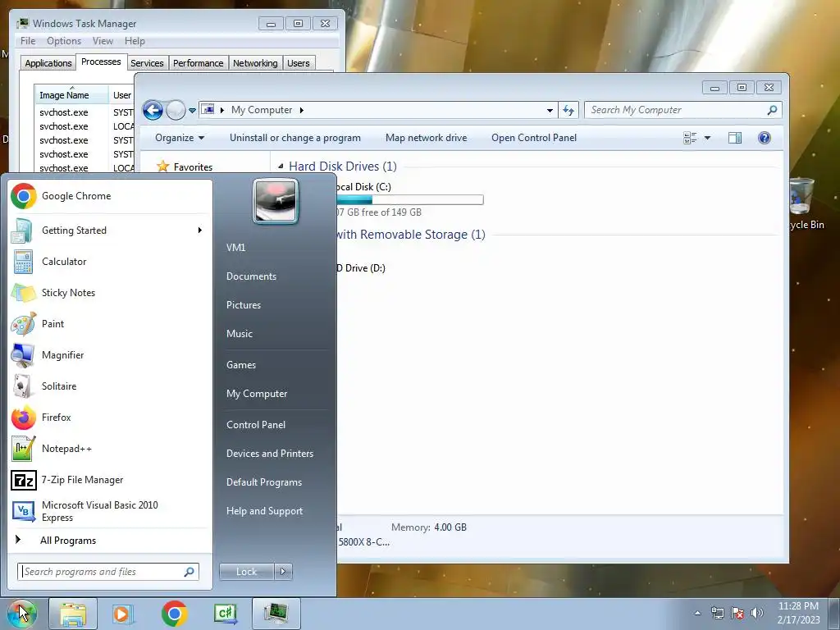Launch Solitaire game
The width and height of the screenshot is (840, 630).
(x=109, y=386)
